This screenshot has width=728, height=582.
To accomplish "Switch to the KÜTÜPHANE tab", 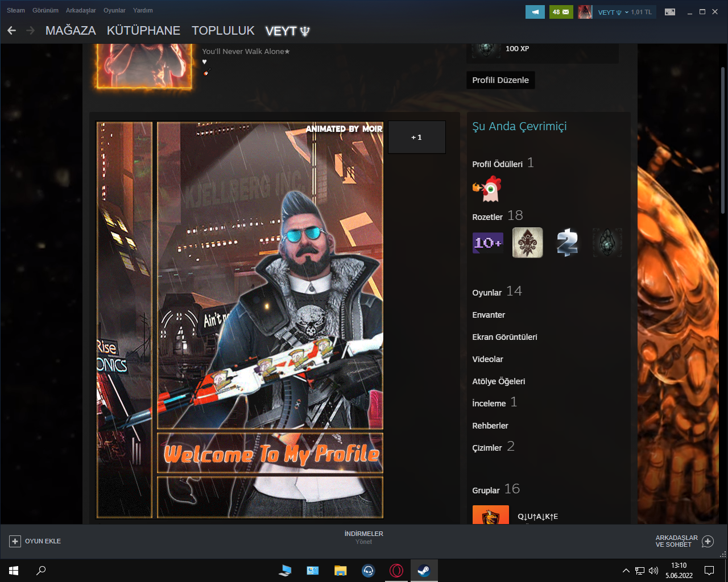I will click(x=143, y=31).
